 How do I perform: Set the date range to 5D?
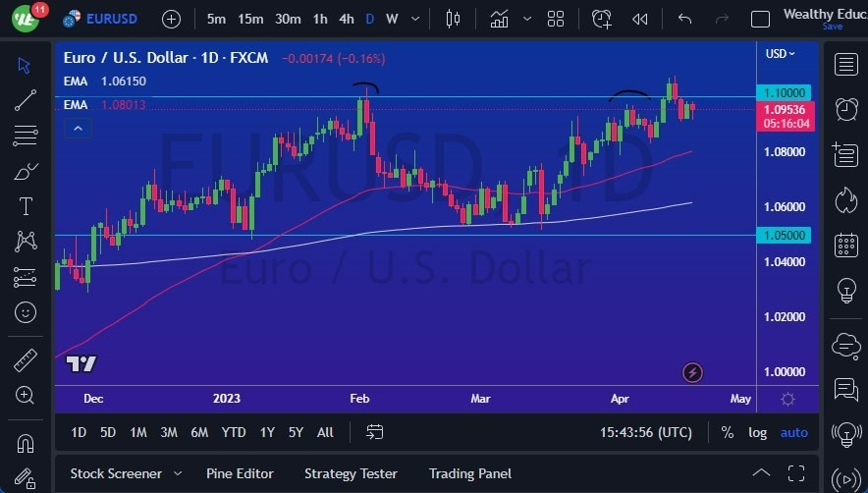click(x=108, y=432)
